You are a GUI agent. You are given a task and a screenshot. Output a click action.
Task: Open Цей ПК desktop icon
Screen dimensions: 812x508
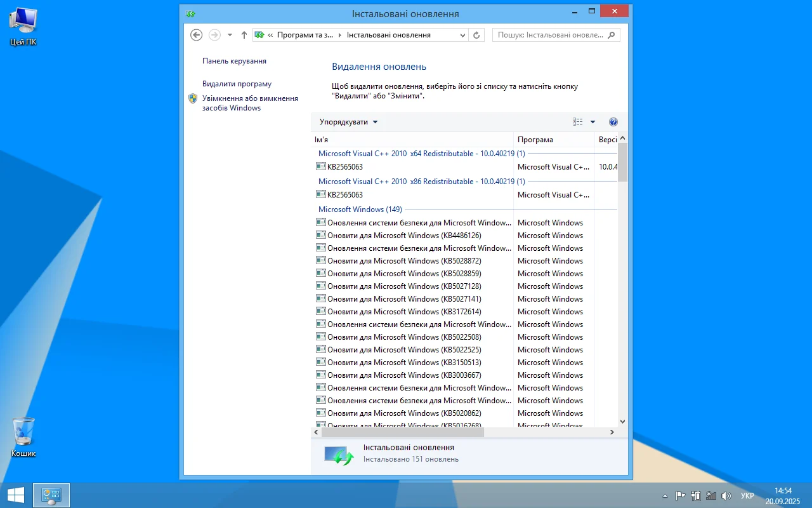point(23,27)
